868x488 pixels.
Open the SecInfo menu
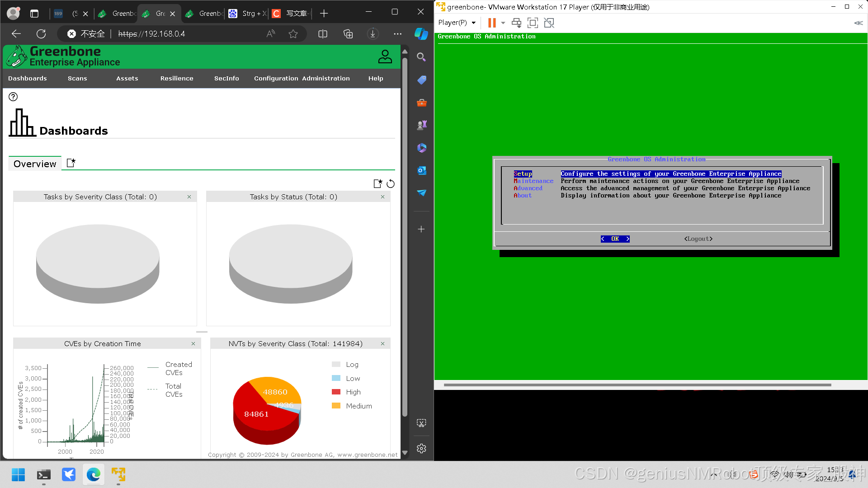pos(226,78)
